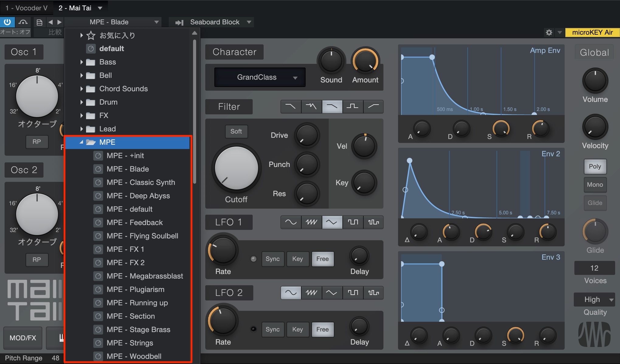Select the first lowpass filter shape icon
The width and height of the screenshot is (620, 364).
(x=291, y=106)
